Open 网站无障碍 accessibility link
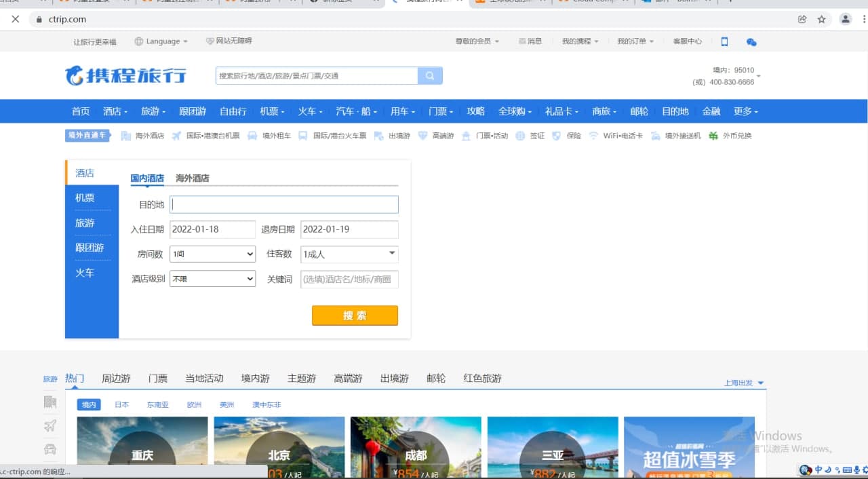 229,41
